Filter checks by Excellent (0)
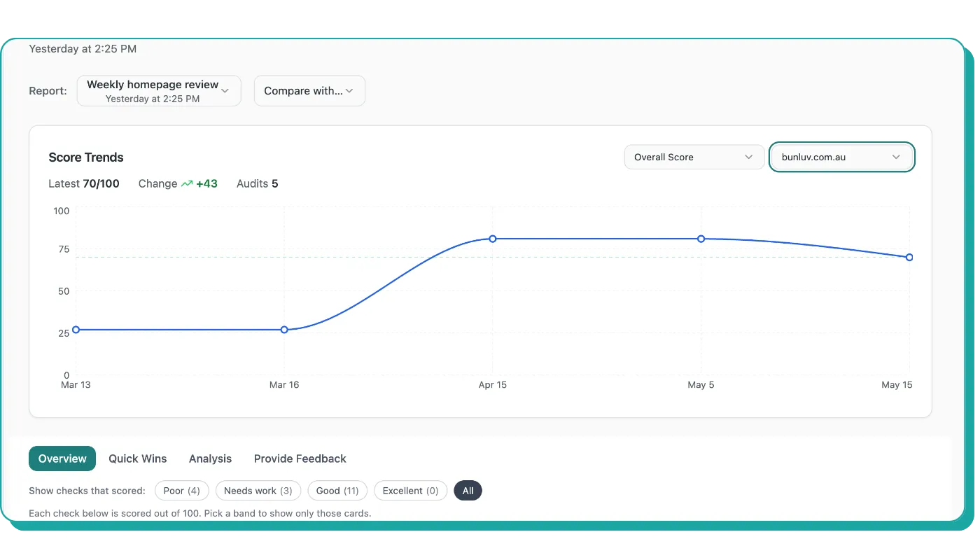This screenshot has width=980, height=560. click(410, 491)
